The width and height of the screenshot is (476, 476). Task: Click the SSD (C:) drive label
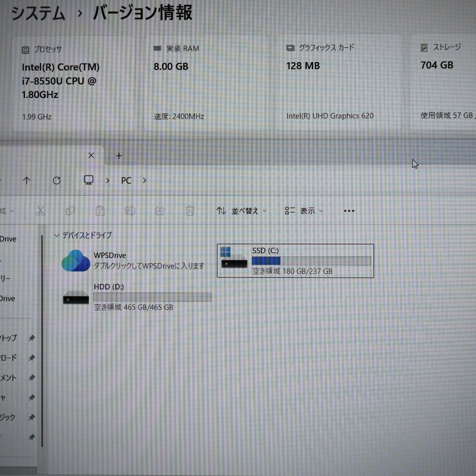266,250
